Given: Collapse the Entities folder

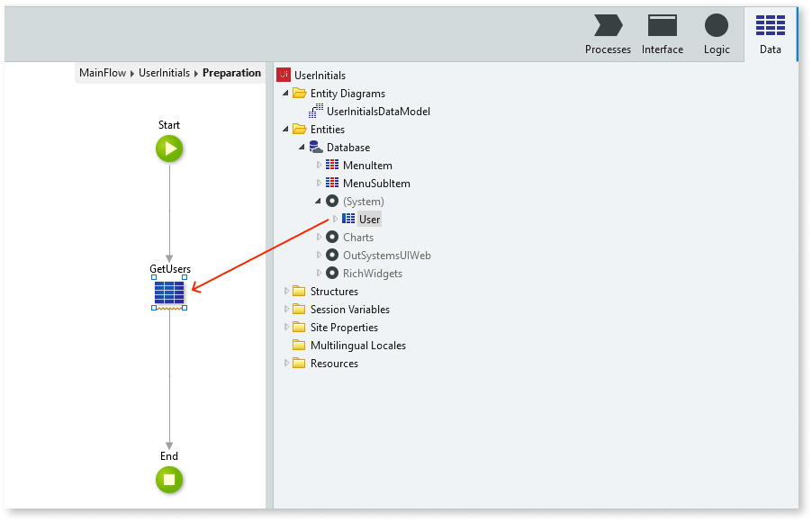Looking at the screenshot, I should point(285,129).
